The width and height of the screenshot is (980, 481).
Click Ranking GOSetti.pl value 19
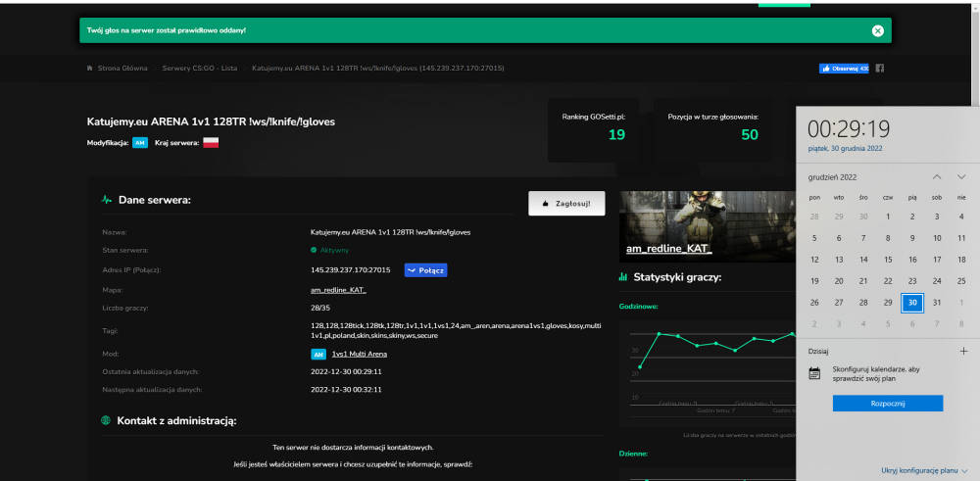[616, 134]
